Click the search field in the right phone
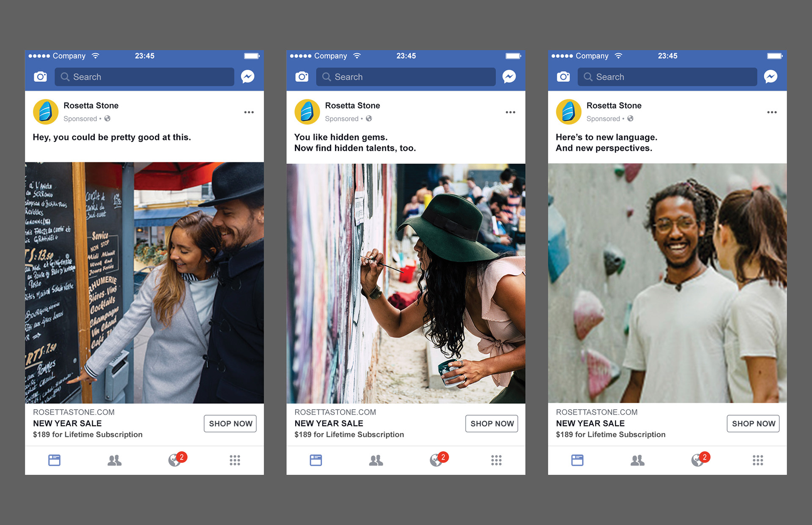 click(667, 77)
